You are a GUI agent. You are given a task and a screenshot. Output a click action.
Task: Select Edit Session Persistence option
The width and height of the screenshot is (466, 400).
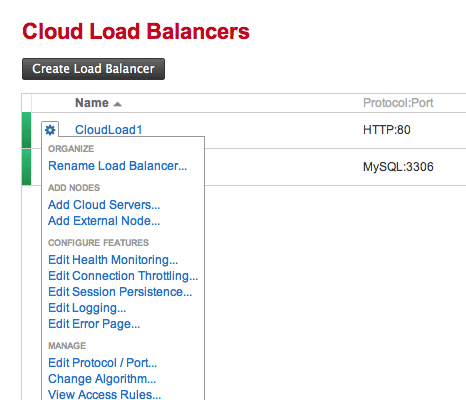(120, 292)
